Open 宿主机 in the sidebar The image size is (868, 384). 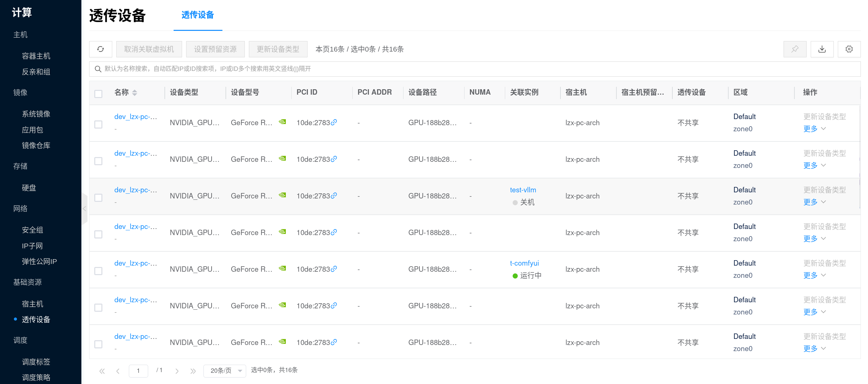33,304
